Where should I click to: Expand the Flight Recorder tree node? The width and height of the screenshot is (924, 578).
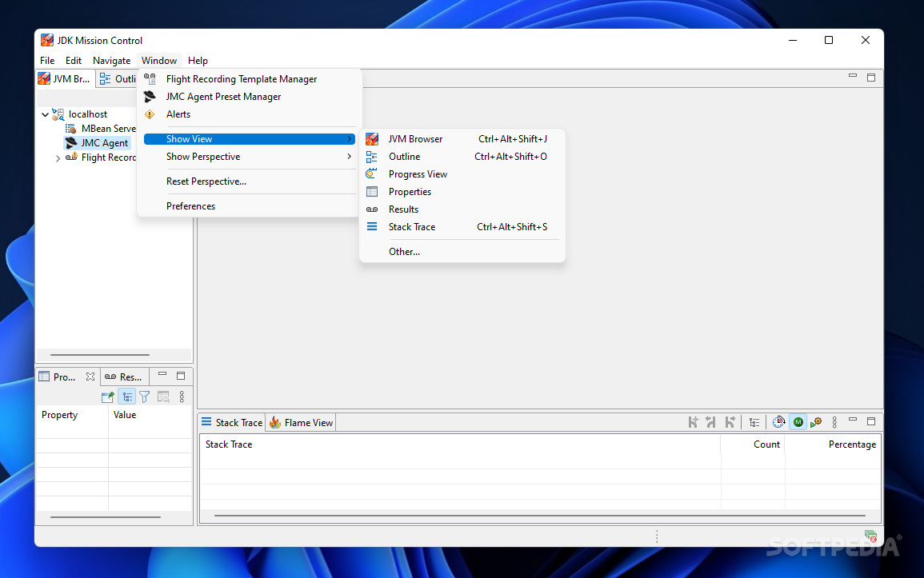pyautogui.click(x=58, y=157)
